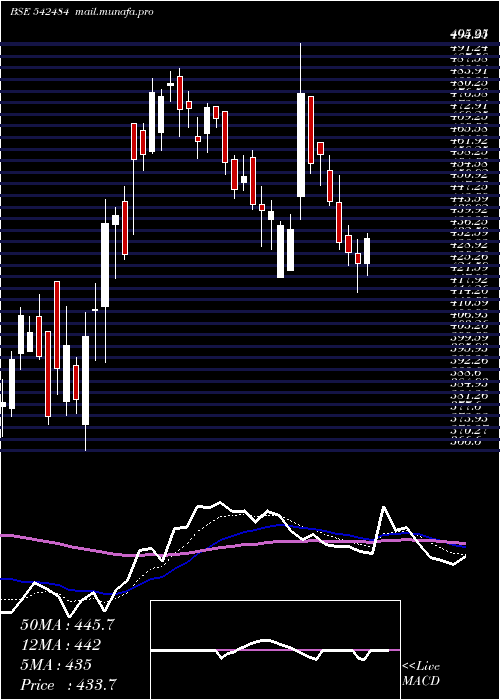Click the 392.26 price axis label

(470, 362)
